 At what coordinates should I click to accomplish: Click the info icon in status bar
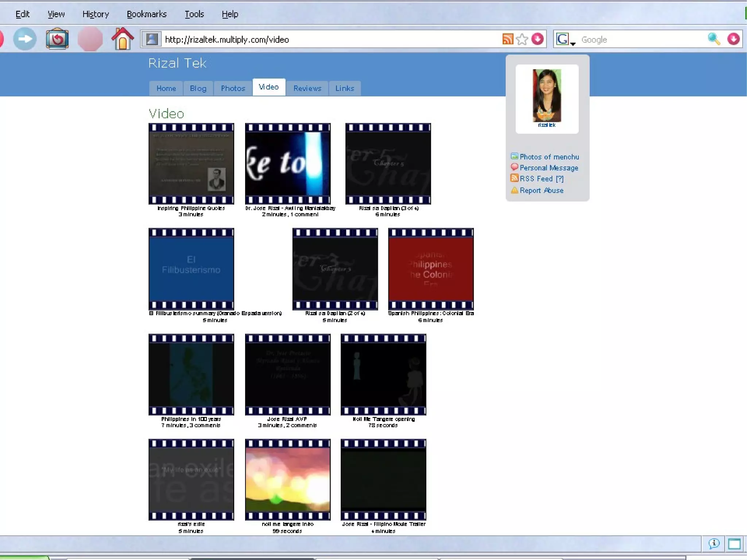[x=714, y=544]
